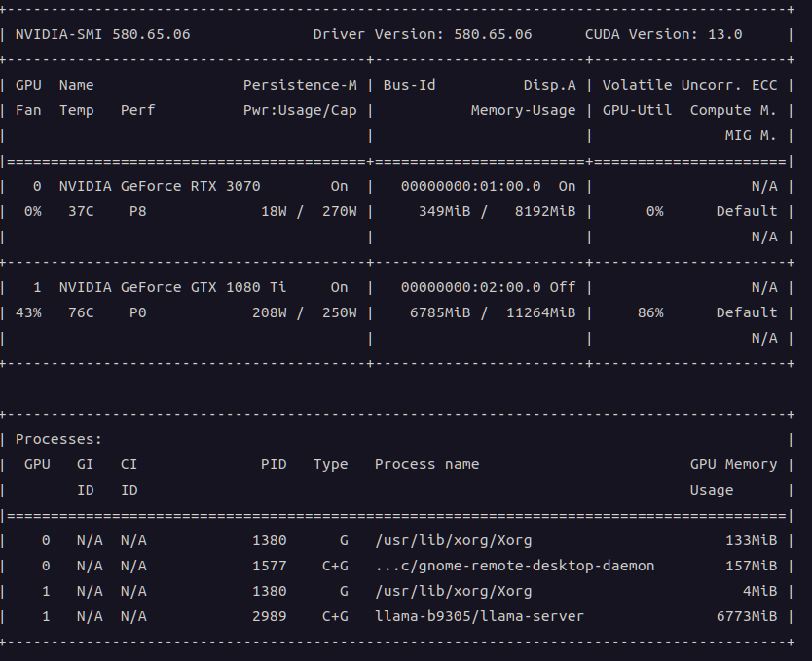
Task: Click the 6785MiB memory used value
Action: click(x=440, y=312)
